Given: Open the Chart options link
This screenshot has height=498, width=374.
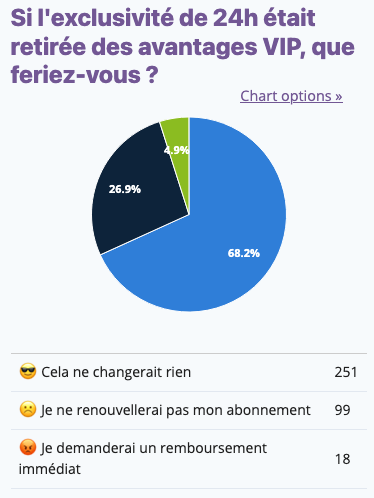Looking at the screenshot, I should click(x=291, y=96).
